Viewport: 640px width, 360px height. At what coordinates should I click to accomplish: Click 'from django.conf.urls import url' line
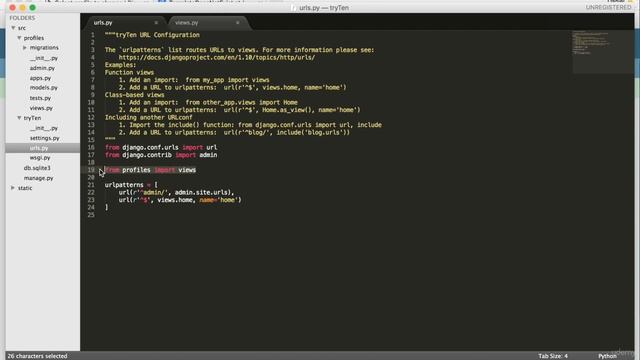point(161,147)
